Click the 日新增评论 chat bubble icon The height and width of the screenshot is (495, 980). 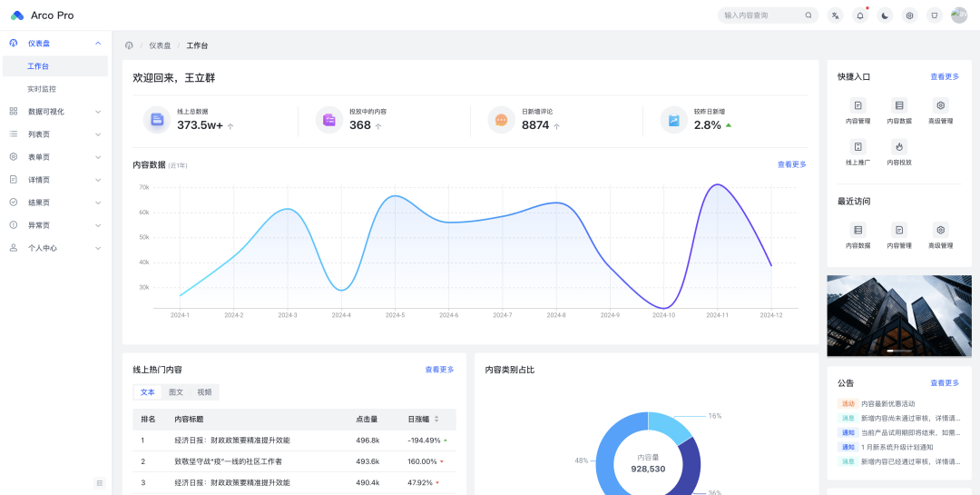(501, 120)
